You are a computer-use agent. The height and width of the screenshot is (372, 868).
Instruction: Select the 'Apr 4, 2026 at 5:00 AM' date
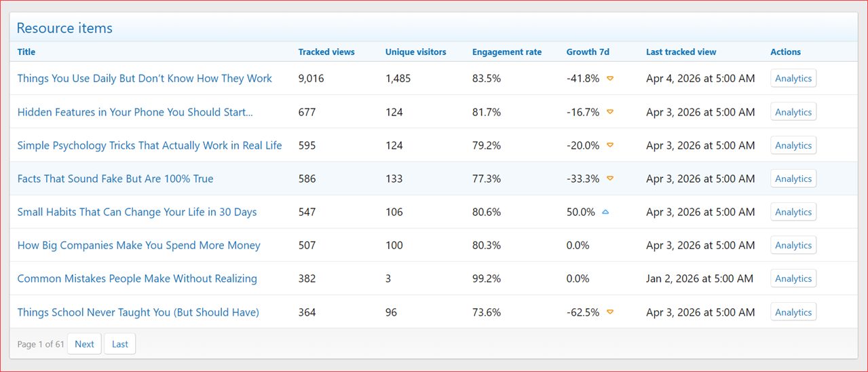(x=700, y=78)
